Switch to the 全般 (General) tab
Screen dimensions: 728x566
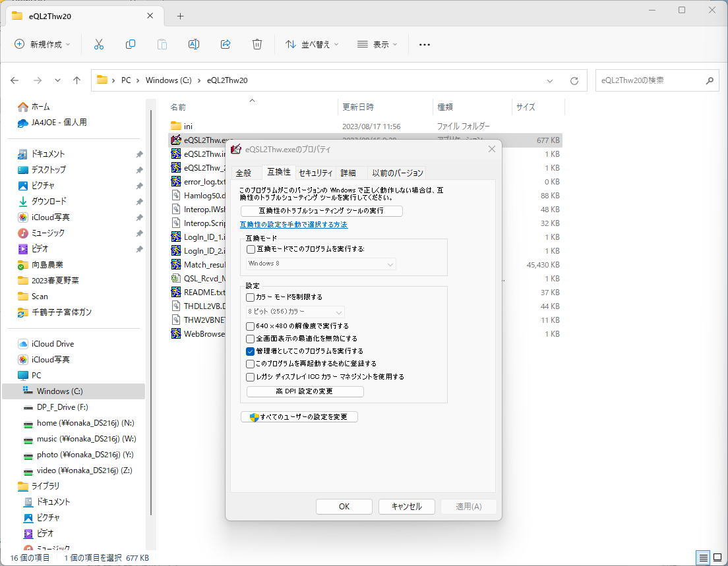coord(244,173)
